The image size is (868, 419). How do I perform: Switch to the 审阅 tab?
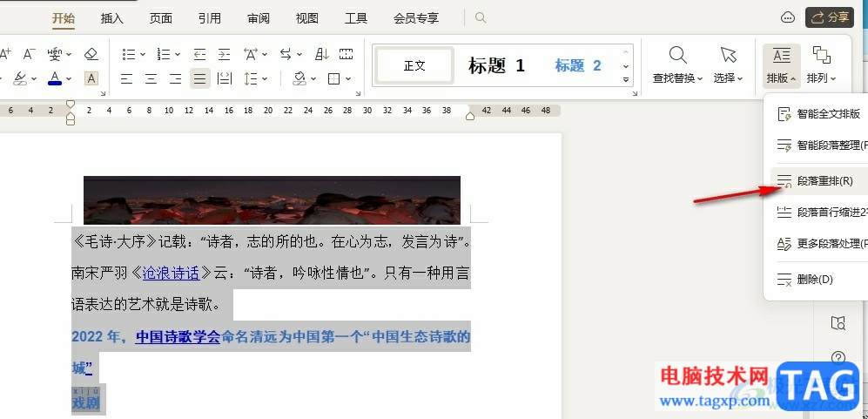click(258, 18)
